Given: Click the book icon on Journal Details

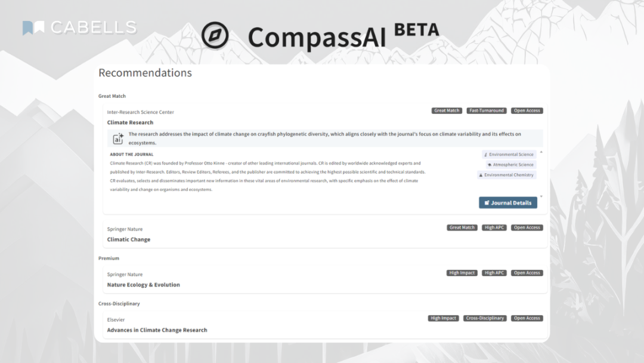Looking at the screenshot, I should pyautogui.click(x=487, y=203).
